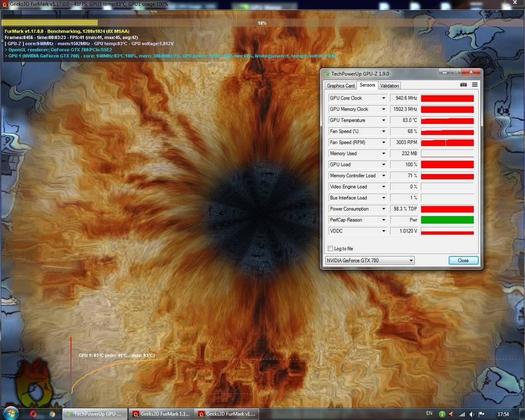The width and height of the screenshot is (525, 420).
Task: Open the Fan Speed (RPM) dropdown
Action: [383, 143]
